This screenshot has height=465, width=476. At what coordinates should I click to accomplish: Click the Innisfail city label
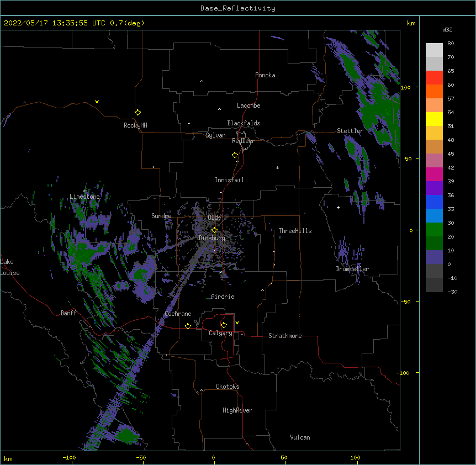229,180
